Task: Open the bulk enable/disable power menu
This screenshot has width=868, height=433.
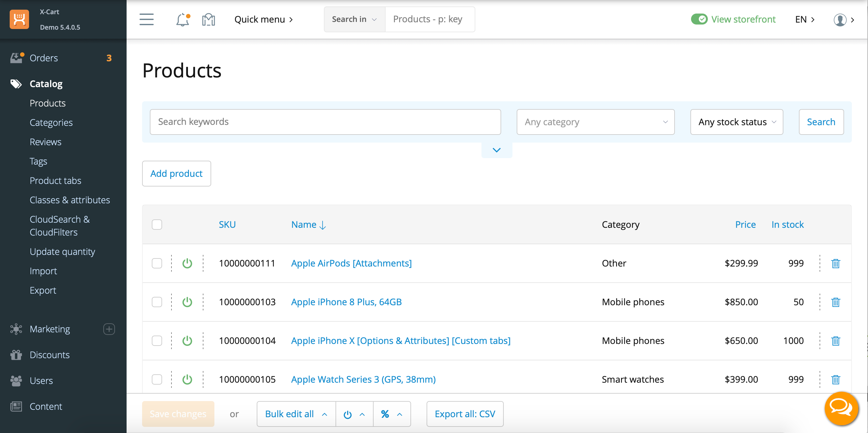Action: 354,414
